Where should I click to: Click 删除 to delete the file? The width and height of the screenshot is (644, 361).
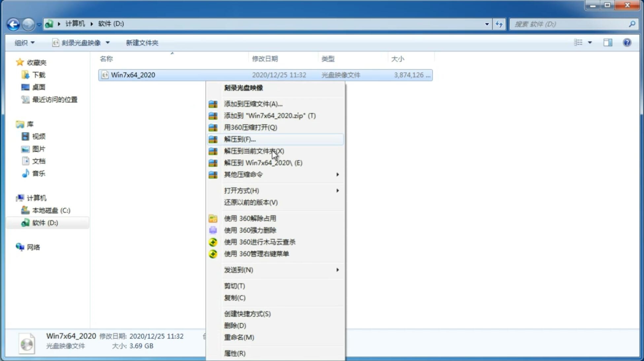tap(235, 325)
